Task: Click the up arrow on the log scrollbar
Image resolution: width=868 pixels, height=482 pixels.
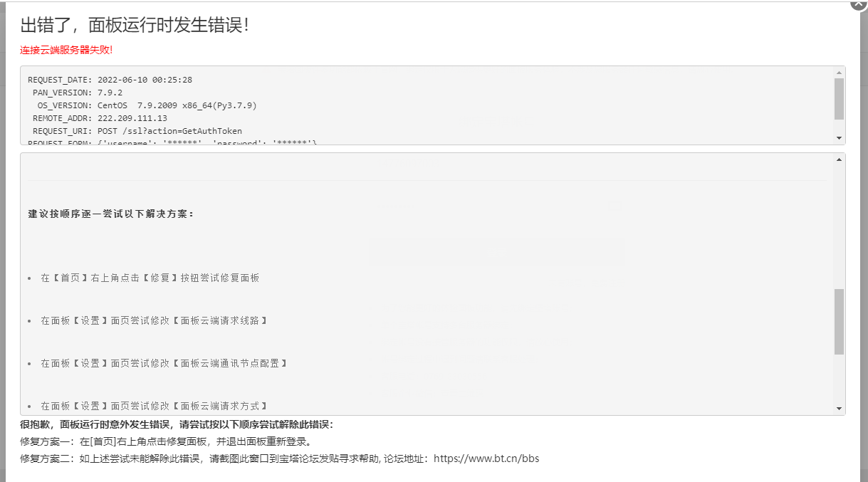Action: click(x=839, y=74)
